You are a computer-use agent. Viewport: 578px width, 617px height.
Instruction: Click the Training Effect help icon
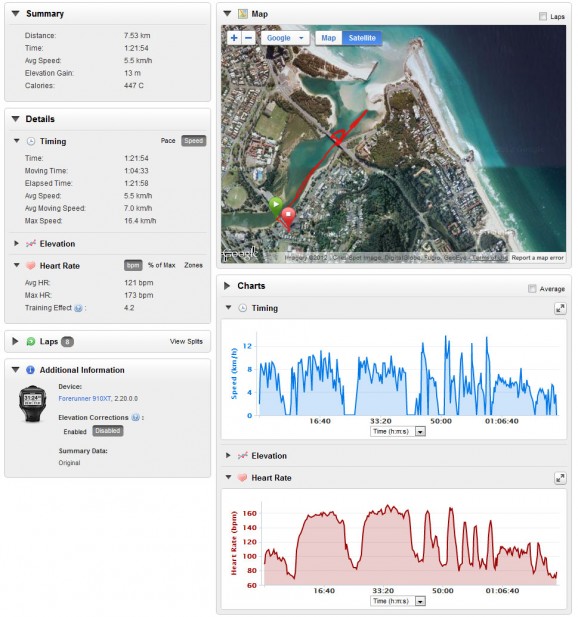tap(78, 308)
